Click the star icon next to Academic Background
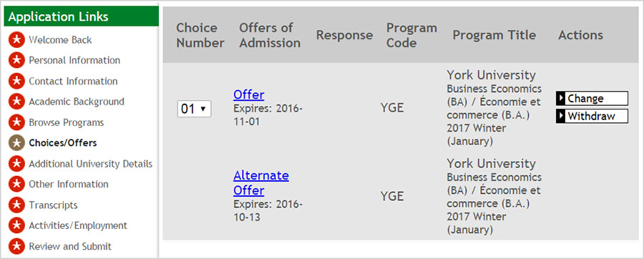The width and height of the screenshot is (644, 259). [x=16, y=102]
